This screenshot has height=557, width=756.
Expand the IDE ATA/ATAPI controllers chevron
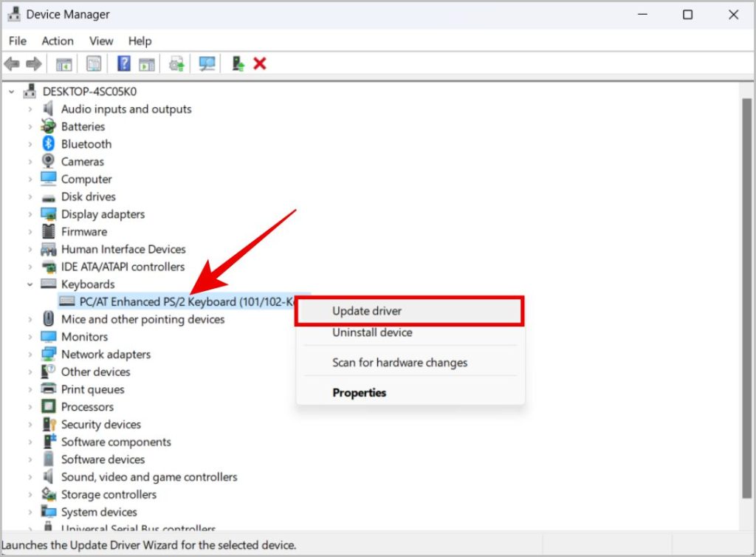tap(30, 267)
